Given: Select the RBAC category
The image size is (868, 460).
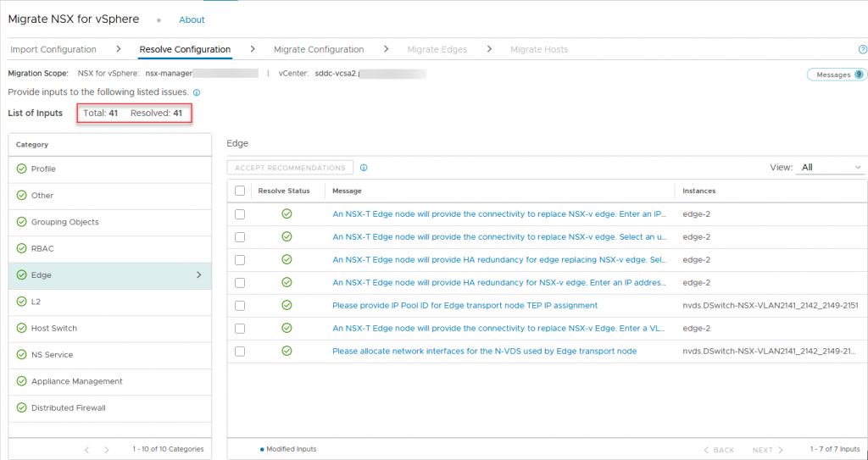Looking at the screenshot, I should click(109, 249).
